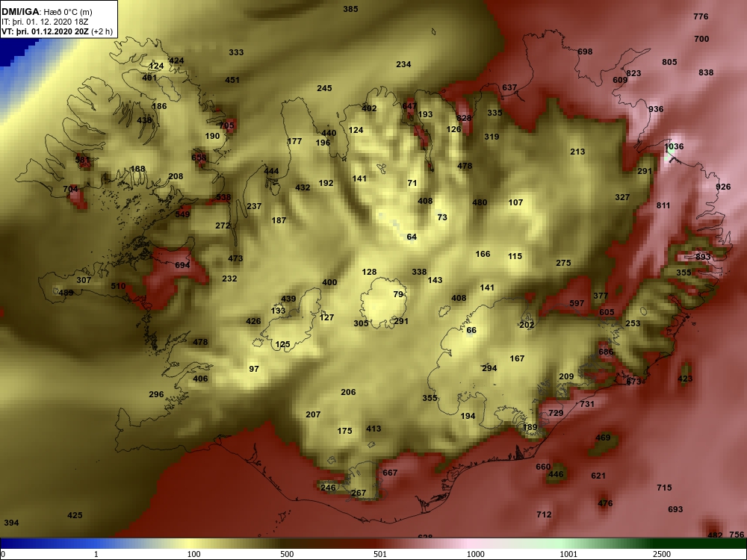Click the map value 64

(412, 237)
